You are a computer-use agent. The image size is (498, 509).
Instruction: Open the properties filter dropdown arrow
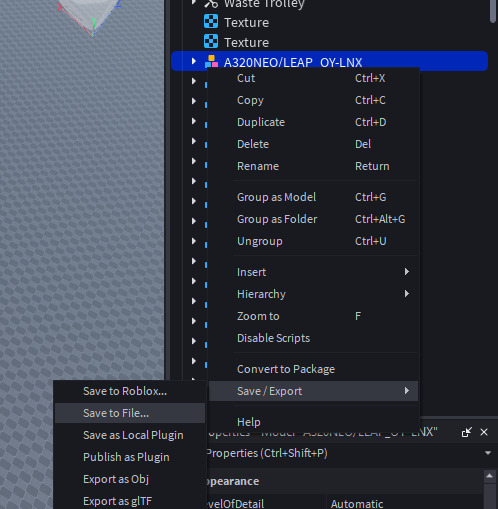[488, 453]
